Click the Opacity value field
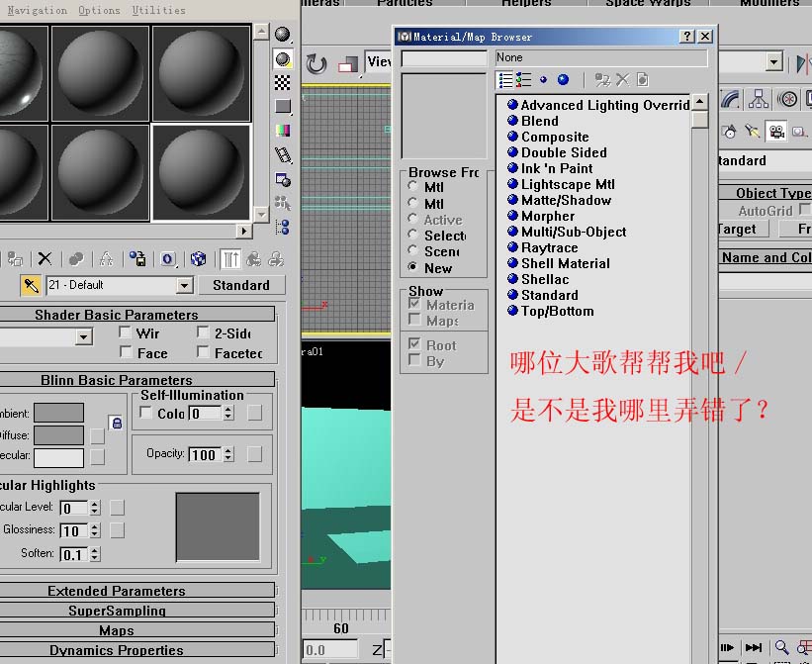This screenshot has width=812, height=664. 205,455
